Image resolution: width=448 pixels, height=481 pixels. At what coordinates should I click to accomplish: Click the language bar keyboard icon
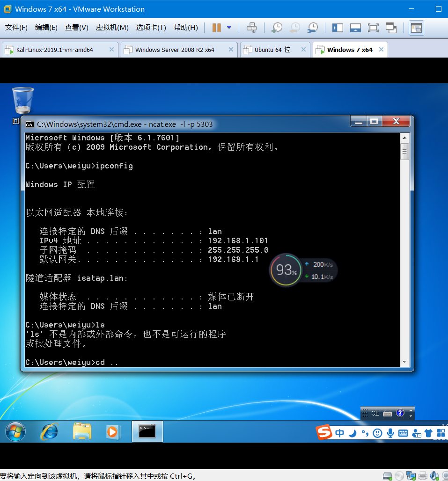[388, 414]
